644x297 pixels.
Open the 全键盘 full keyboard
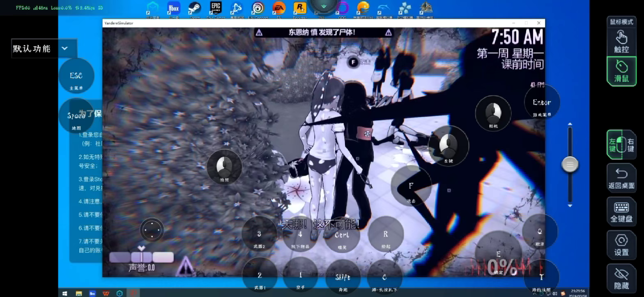point(621,211)
